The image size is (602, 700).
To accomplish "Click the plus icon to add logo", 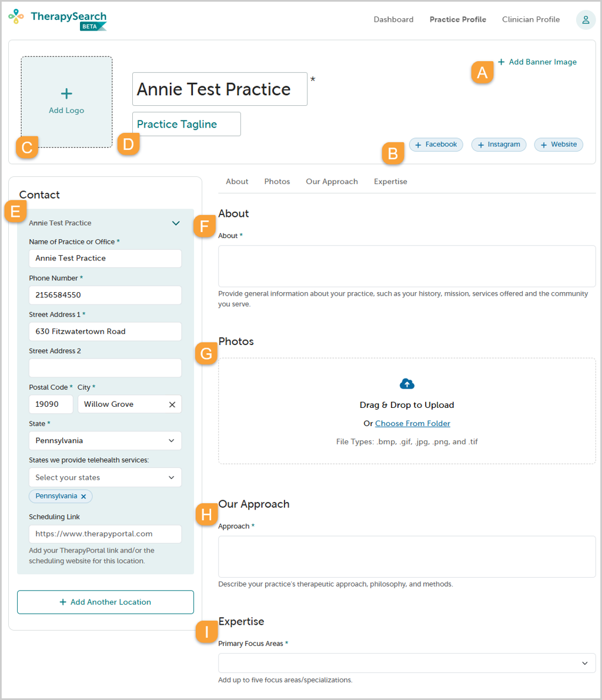I will point(66,93).
